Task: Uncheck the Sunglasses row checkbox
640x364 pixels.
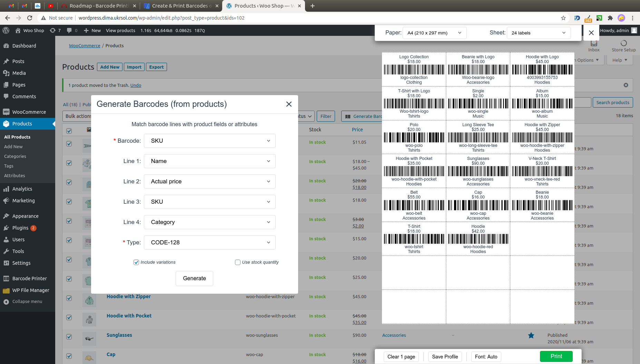Action: pos(69,337)
